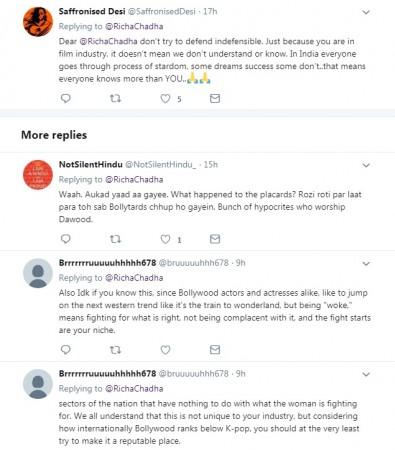Reply to the tweet about being "woke"
The height and width of the screenshot is (450, 395).
point(66,350)
